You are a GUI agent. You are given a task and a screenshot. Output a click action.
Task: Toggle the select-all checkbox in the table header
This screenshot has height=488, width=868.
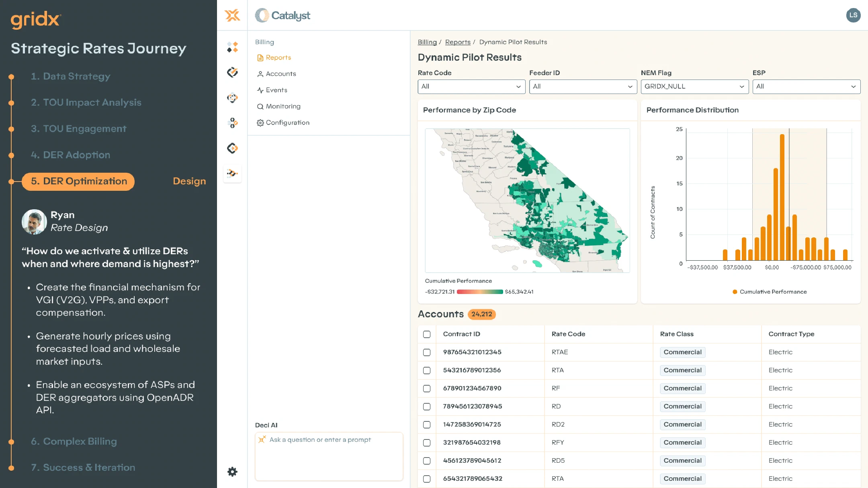click(427, 334)
